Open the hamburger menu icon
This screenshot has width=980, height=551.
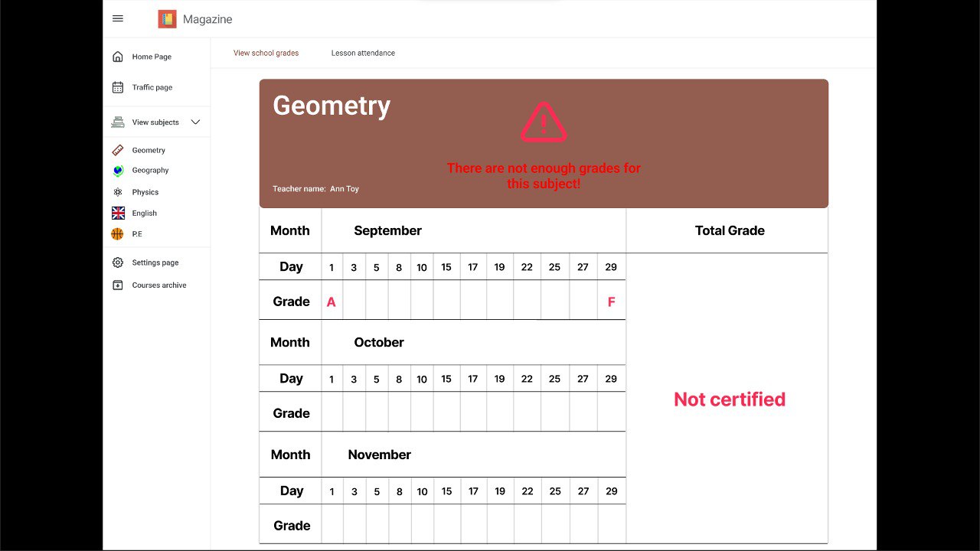118,18
